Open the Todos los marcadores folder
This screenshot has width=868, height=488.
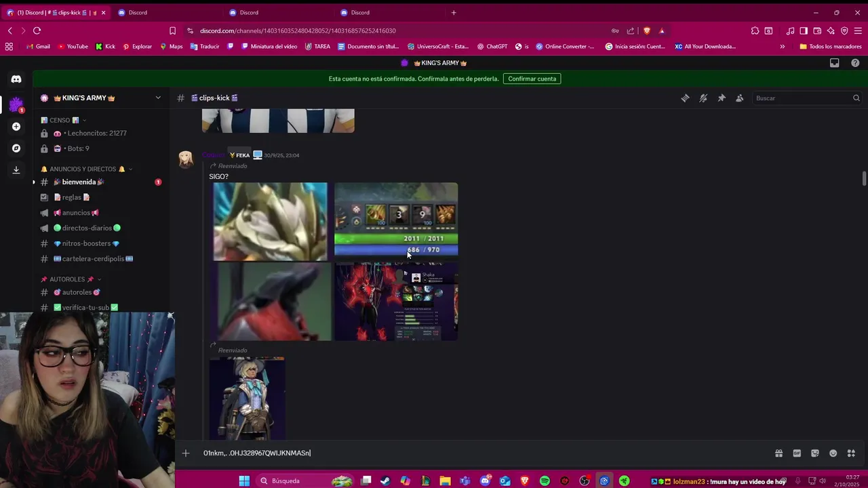(x=831, y=47)
